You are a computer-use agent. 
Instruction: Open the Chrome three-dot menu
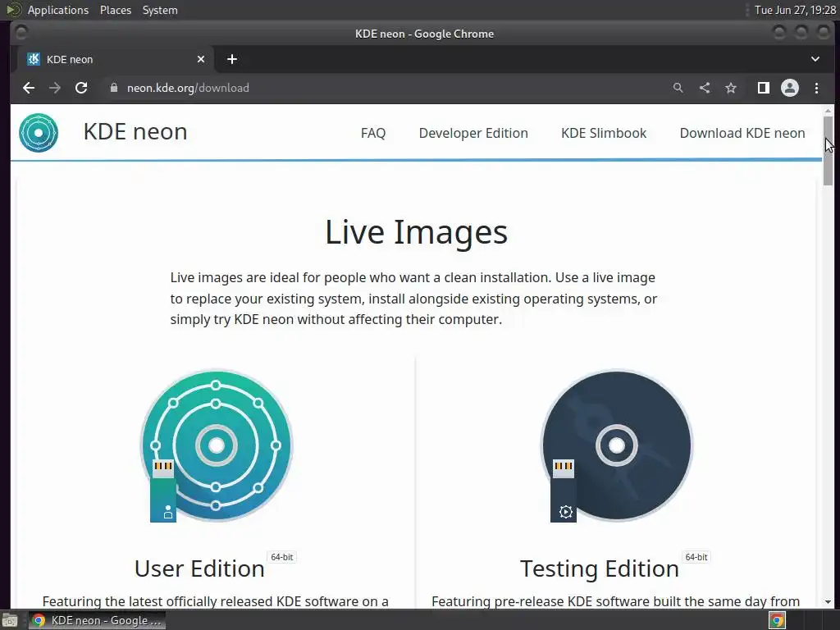(816, 88)
